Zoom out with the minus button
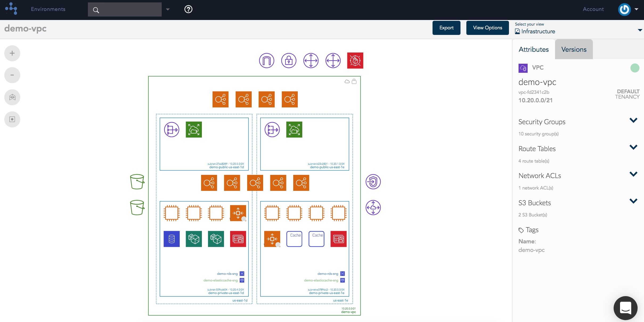The image size is (644, 322). point(12,75)
